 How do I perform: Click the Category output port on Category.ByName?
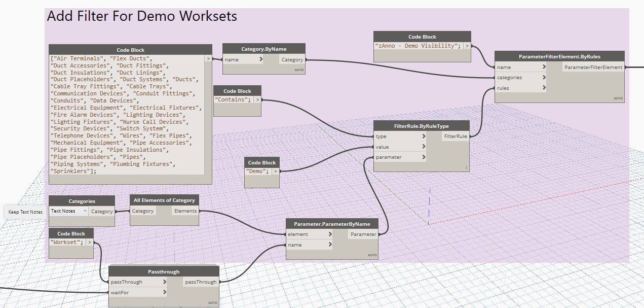[x=292, y=59]
